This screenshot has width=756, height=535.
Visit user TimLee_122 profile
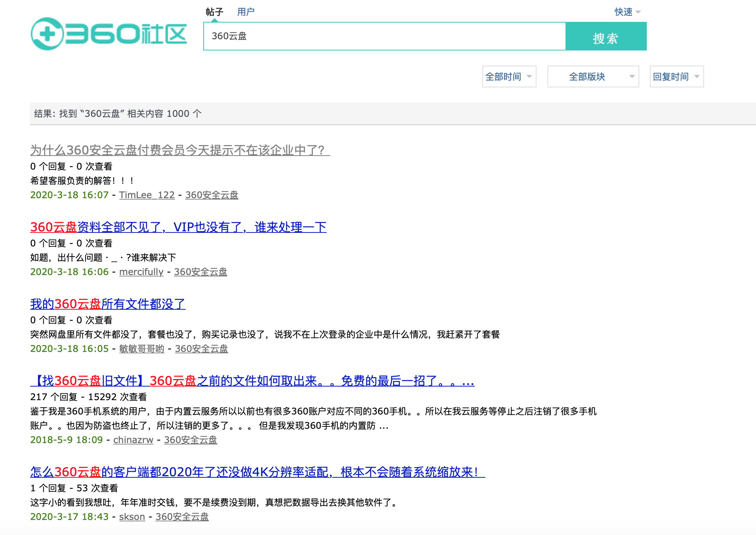[x=147, y=195]
